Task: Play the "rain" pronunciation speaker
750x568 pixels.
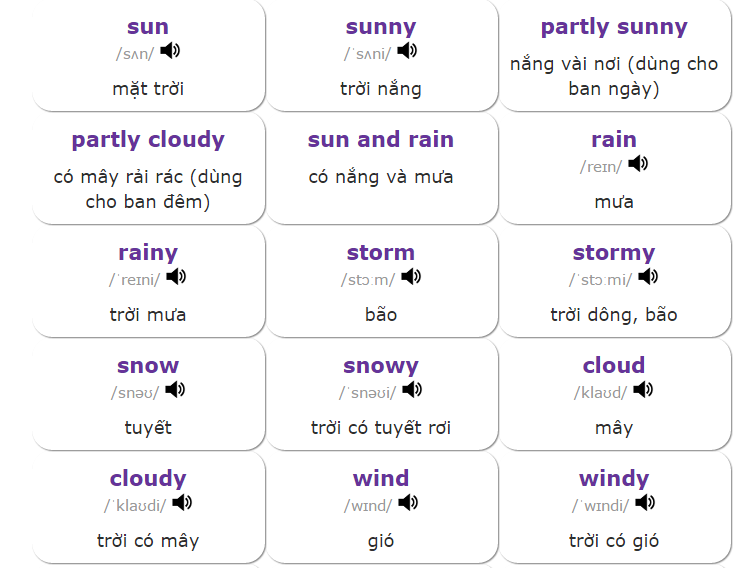Action: (x=638, y=164)
